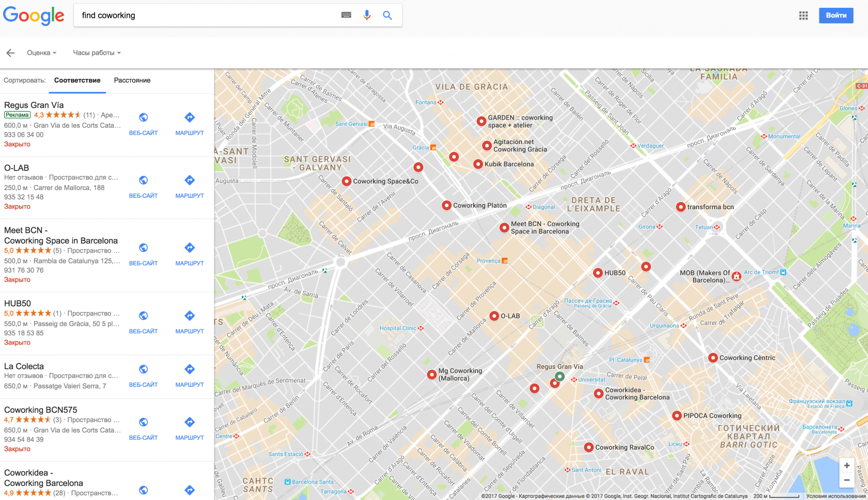The height and width of the screenshot is (500, 868).
Task: Click the blue search magnifier icon
Action: [x=387, y=15]
